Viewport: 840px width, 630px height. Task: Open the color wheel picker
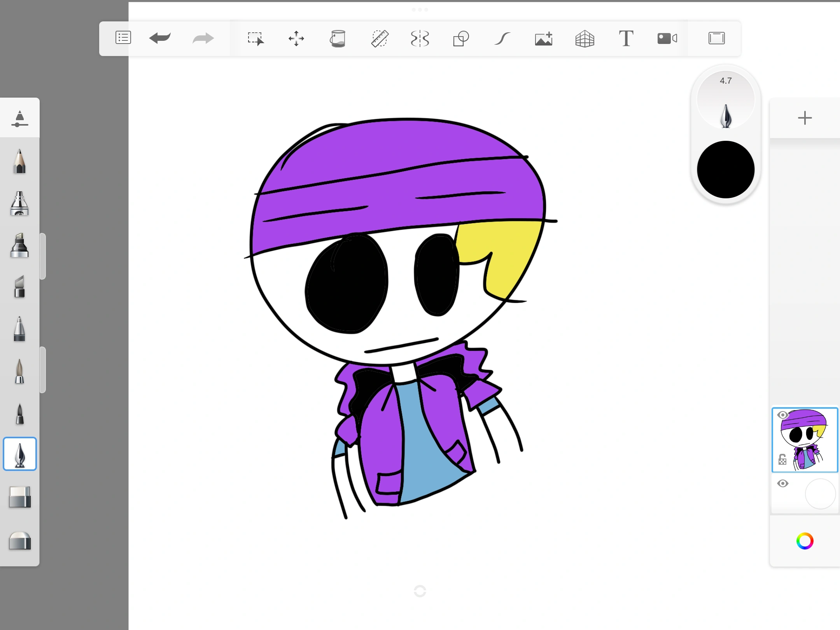pos(805,541)
